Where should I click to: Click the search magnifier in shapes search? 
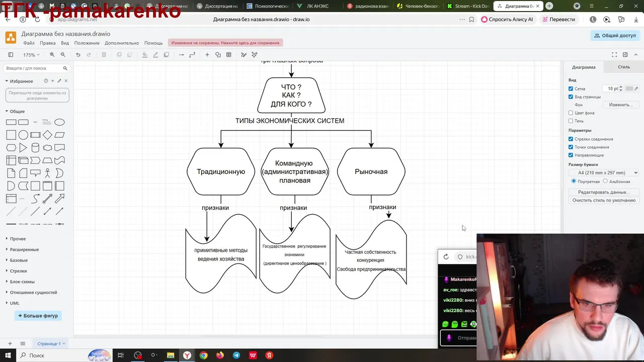pyautogui.click(x=65, y=68)
